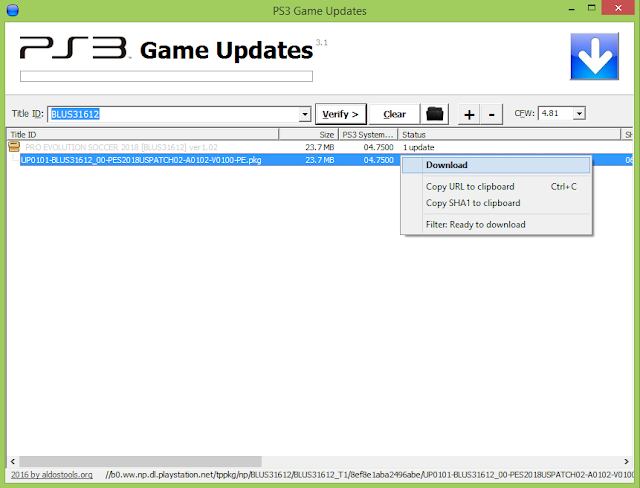Select Copy SHA1 to clipboard

(496, 203)
